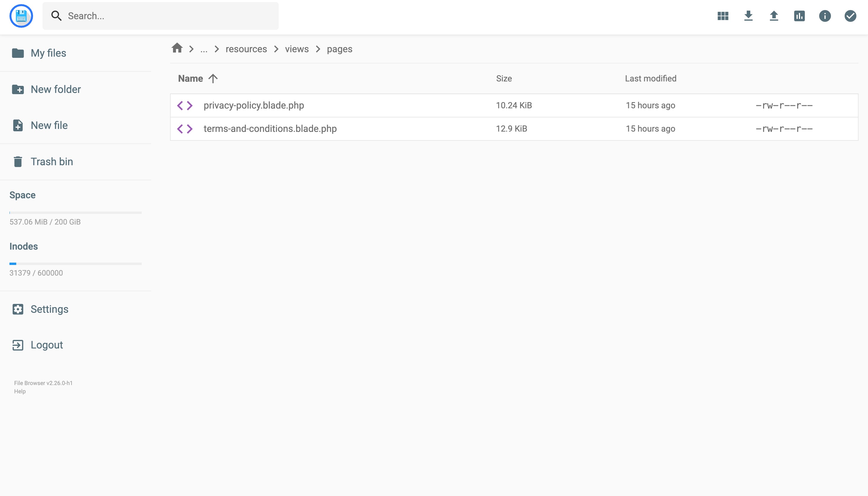
Task: Click the Trash bin icon
Action: pyautogui.click(x=18, y=161)
